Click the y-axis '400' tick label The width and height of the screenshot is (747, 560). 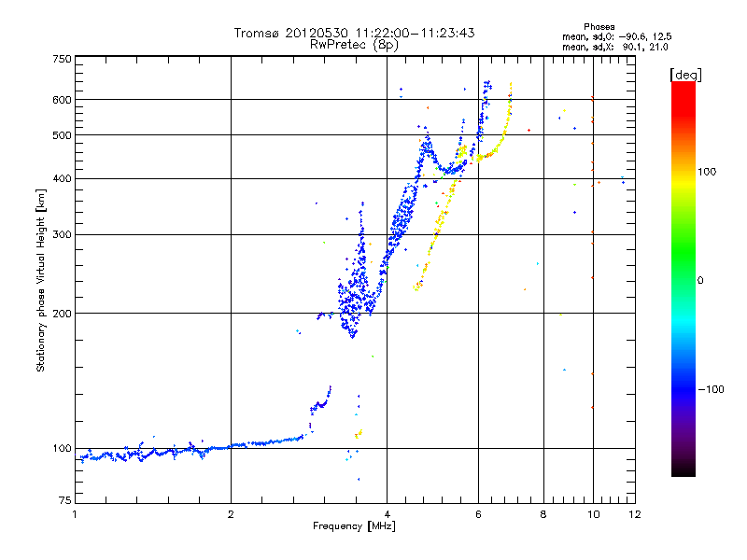click(62, 179)
